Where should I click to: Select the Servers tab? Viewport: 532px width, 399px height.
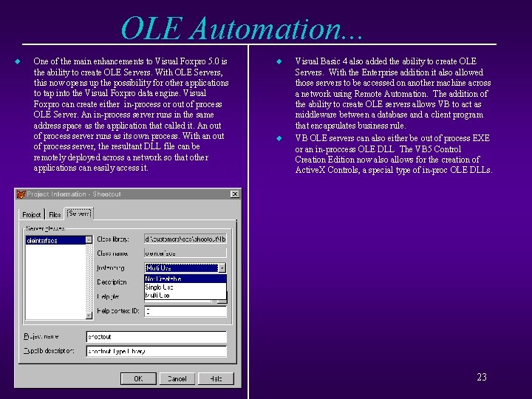point(79,214)
